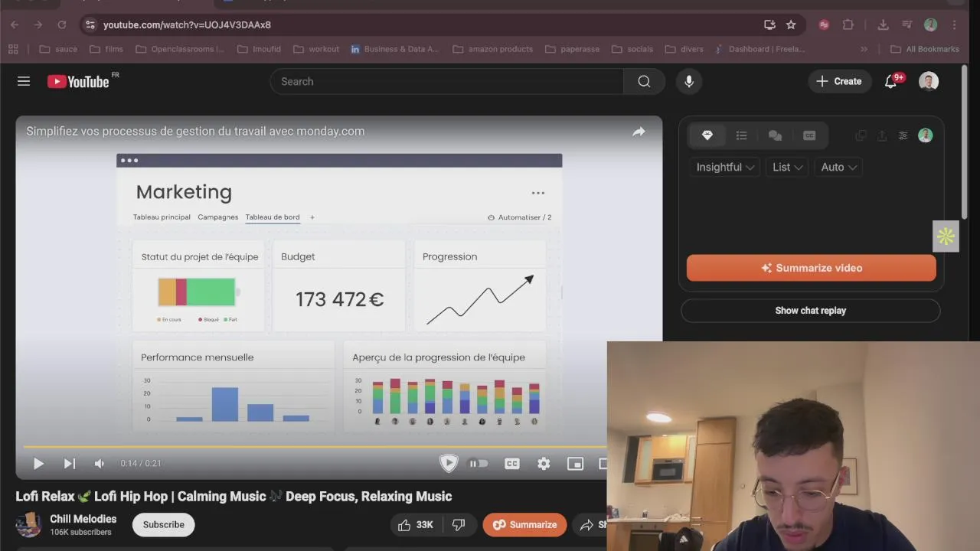Image resolution: width=980 pixels, height=551 pixels.
Task: Open the films bookmarks folder
Action: click(x=106, y=49)
